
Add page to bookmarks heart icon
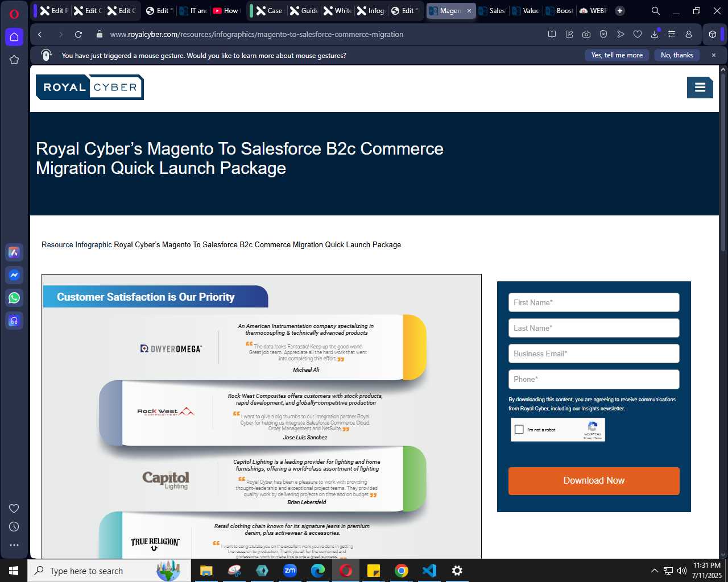(638, 34)
